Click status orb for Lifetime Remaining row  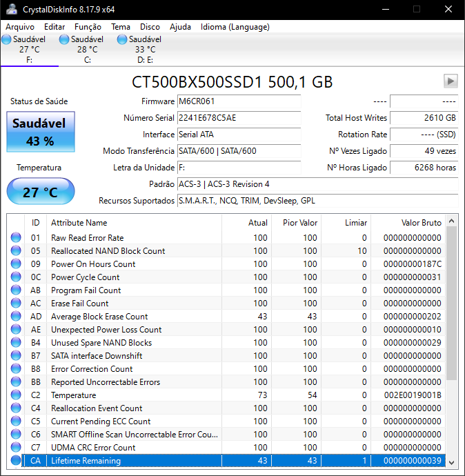point(16,460)
